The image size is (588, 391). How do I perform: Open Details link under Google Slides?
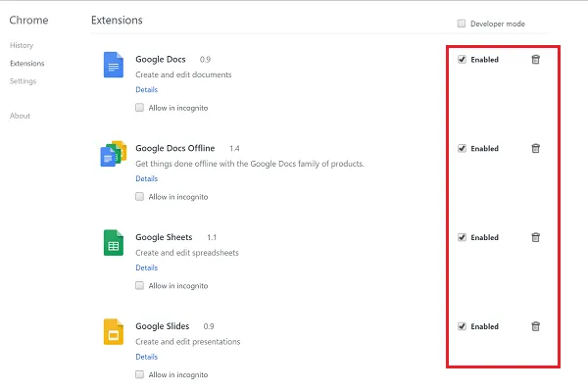147,357
